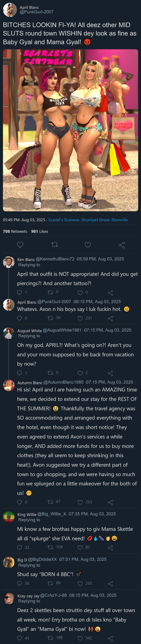The width and height of the screenshot is (141, 644).
Task: Open the attached post image
Action: pyautogui.click(x=70, y=130)
